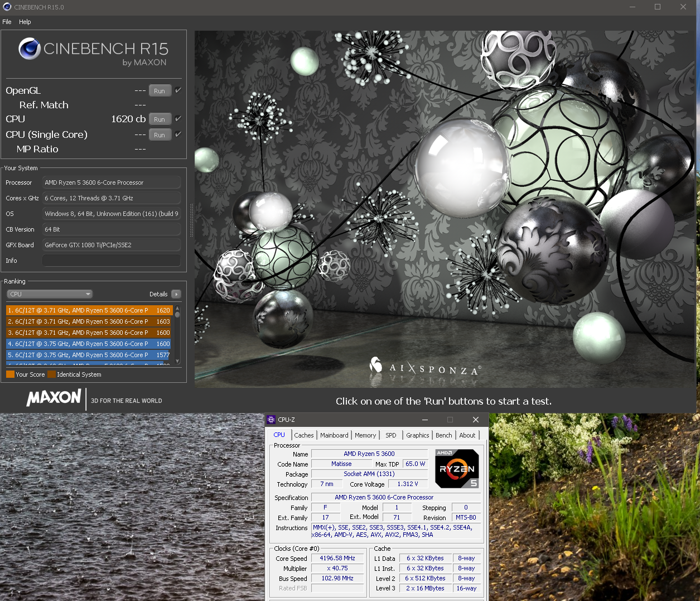Screen dimensions: 700x601
Task: Switch to the Mainboard tab in CPU-Z
Action: pos(334,435)
